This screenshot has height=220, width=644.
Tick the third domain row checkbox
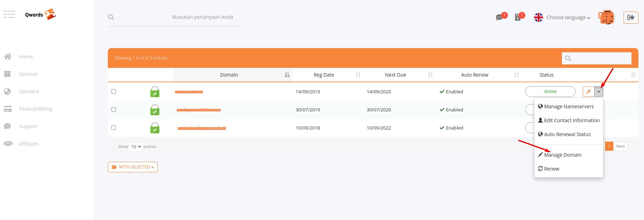click(x=113, y=128)
